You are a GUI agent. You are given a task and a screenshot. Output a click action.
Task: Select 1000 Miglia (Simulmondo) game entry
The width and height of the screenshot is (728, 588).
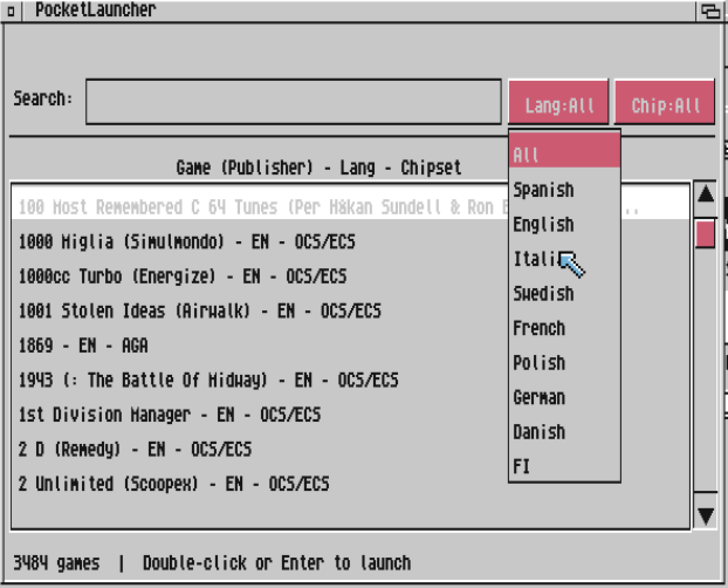pyautogui.click(x=187, y=241)
